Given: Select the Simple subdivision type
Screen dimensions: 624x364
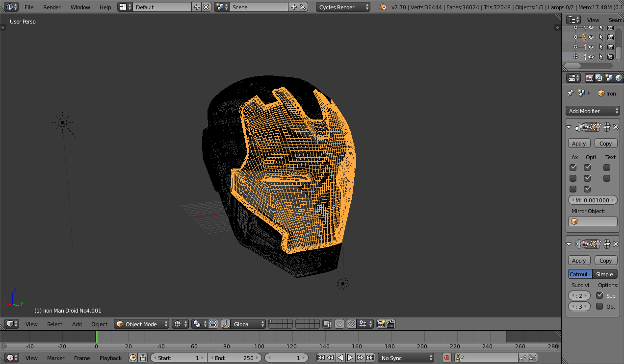Looking at the screenshot, I should 605,274.
